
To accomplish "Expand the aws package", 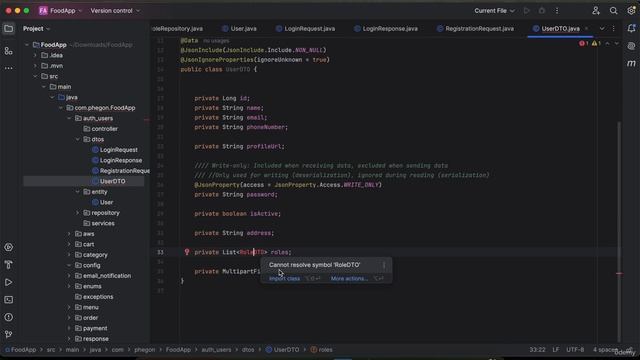I will click(69, 234).
